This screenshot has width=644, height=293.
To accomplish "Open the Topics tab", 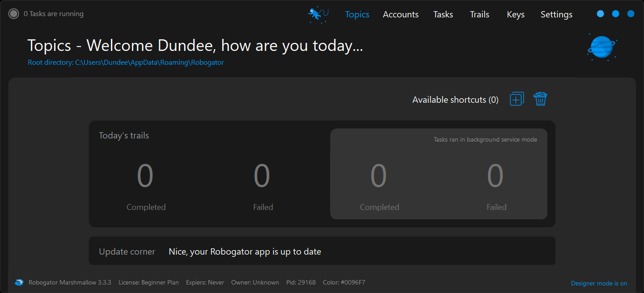I will (x=357, y=14).
